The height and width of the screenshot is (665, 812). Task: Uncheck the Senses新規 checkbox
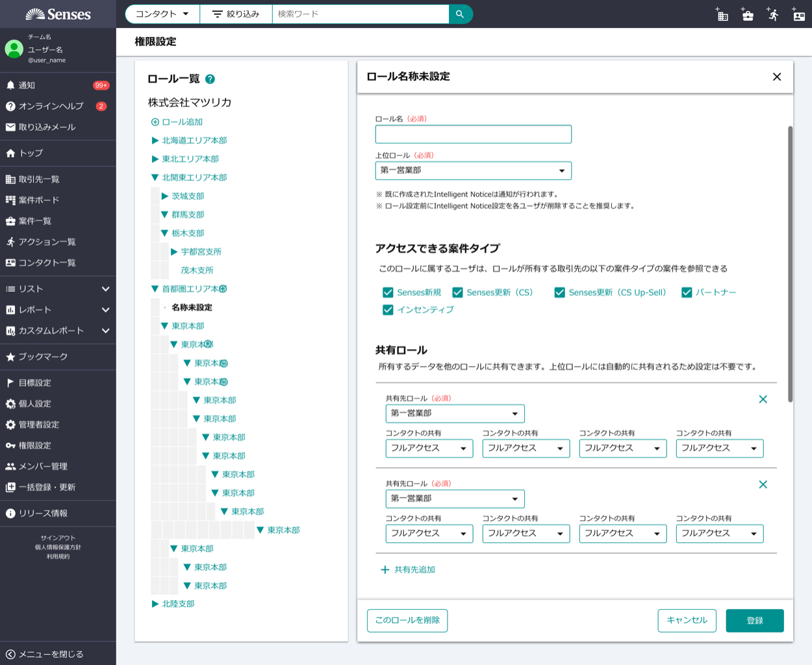click(x=388, y=293)
